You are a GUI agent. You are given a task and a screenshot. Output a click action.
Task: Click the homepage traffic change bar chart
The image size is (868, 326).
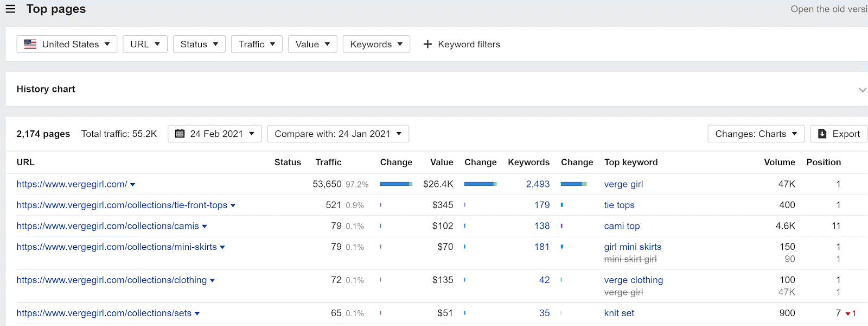click(395, 184)
